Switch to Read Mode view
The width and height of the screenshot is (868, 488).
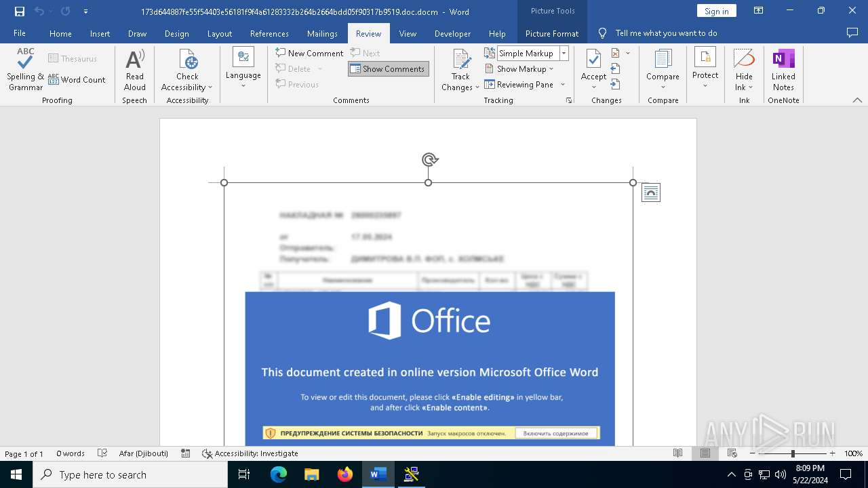(x=677, y=453)
